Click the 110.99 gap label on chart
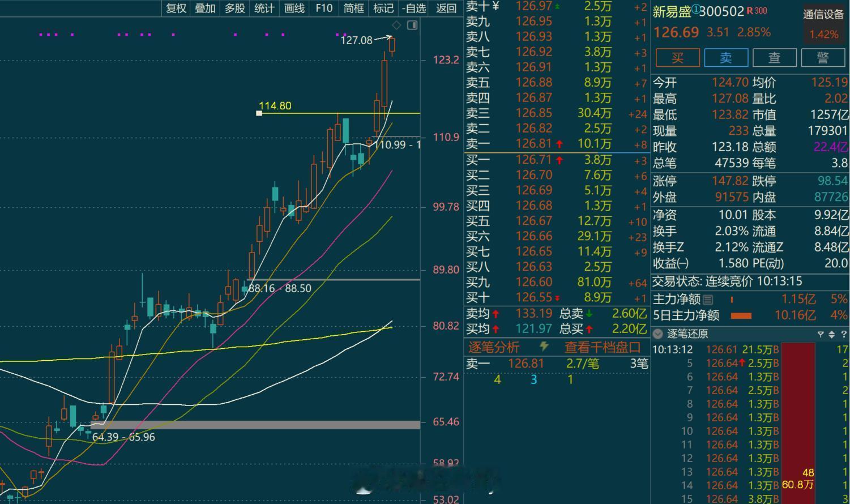The height and width of the screenshot is (504, 850). pyautogui.click(x=397, y=145)
